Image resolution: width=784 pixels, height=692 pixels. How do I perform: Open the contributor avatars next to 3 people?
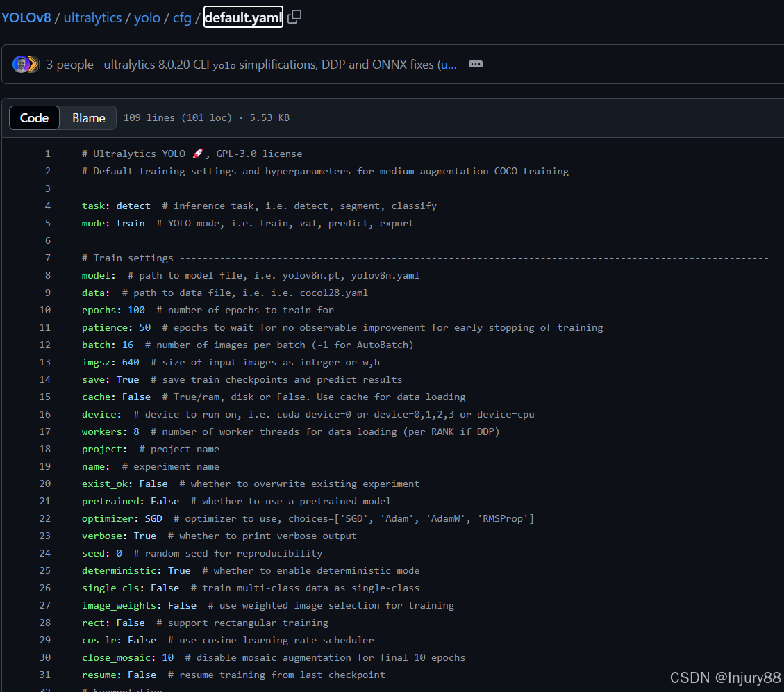(x=26, y=64)
